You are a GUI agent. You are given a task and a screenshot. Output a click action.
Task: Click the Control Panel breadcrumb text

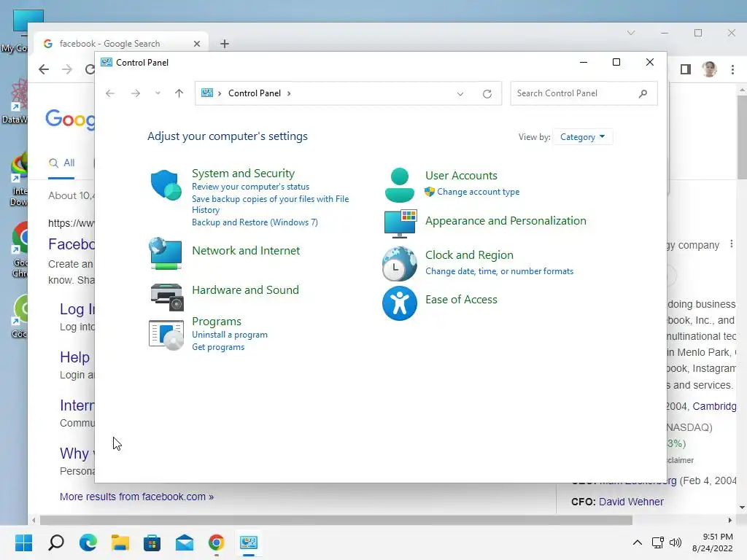coord(255,93)
